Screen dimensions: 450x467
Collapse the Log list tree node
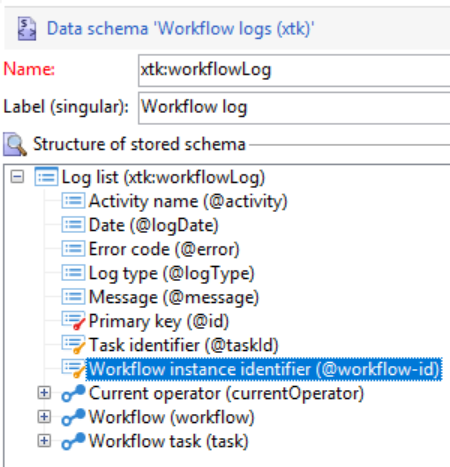(x=17, y=177)
